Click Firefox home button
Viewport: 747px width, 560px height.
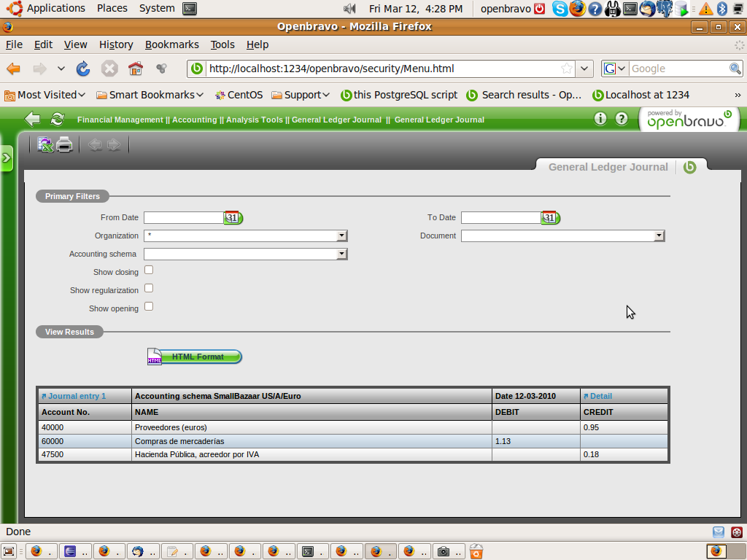135,69
